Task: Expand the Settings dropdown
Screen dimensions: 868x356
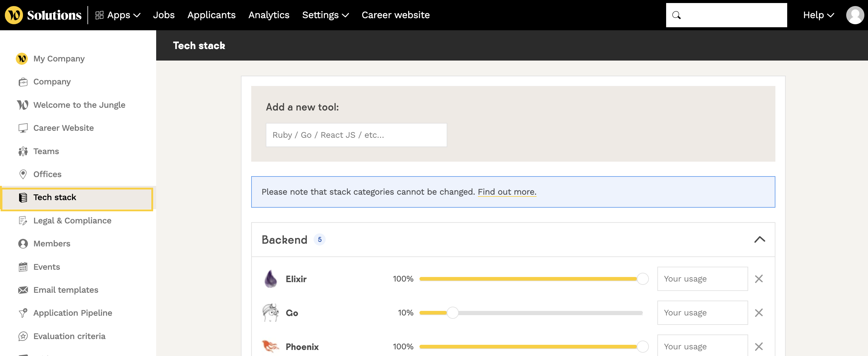Action: (326, 15)
